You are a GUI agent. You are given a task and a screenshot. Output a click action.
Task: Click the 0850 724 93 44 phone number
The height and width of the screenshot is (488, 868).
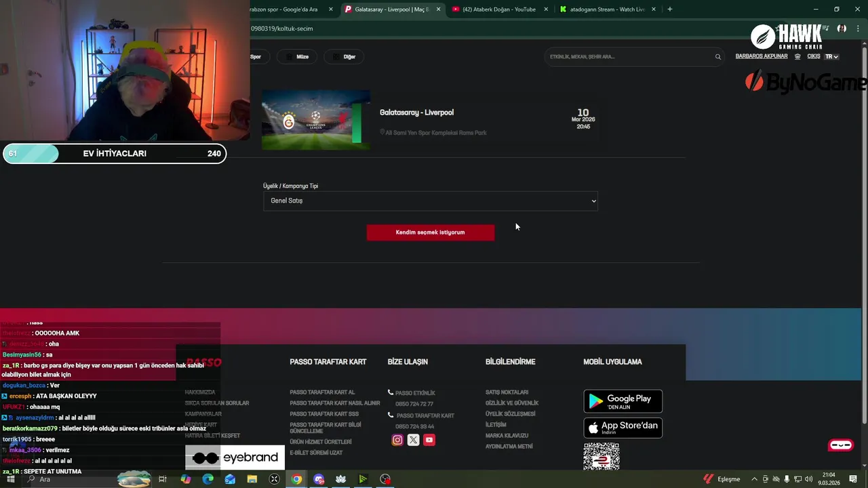(x=415, y=427)
